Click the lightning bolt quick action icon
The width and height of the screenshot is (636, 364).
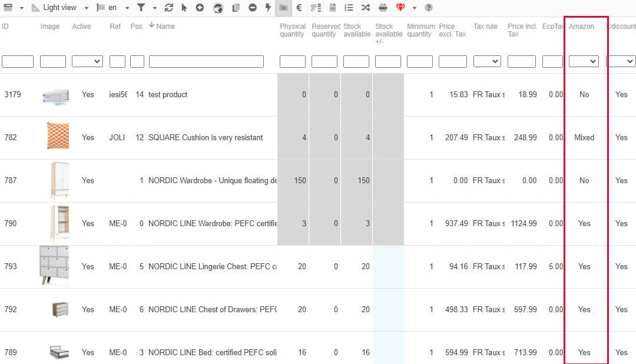268,7
